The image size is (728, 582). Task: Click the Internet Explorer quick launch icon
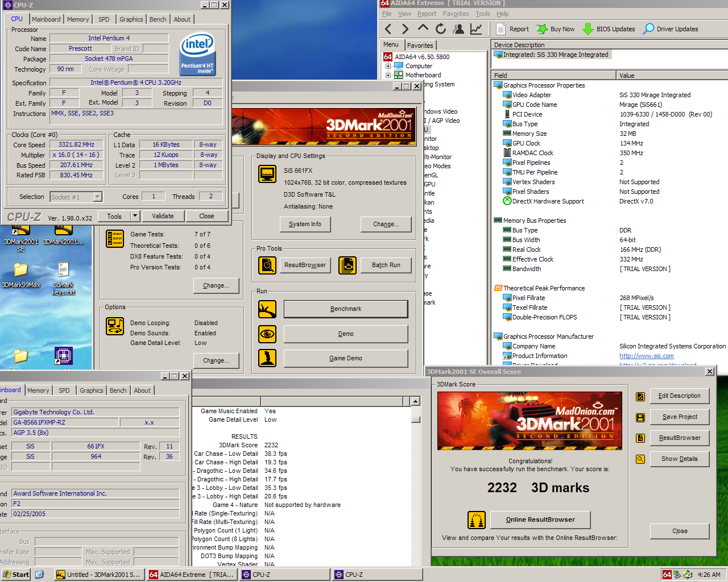click(39, 575)
